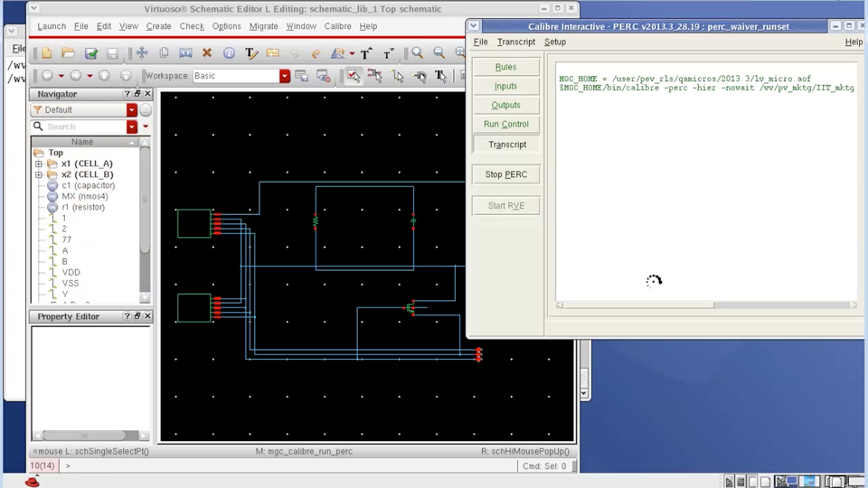This screenshot has width=868, height=488.
Task: Click the Zoom In magnifier icon
Action: [418, 53]
